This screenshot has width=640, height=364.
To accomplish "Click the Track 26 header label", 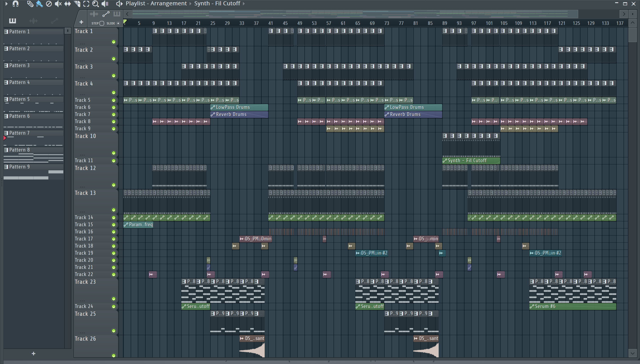I will (x=85, y=339).
